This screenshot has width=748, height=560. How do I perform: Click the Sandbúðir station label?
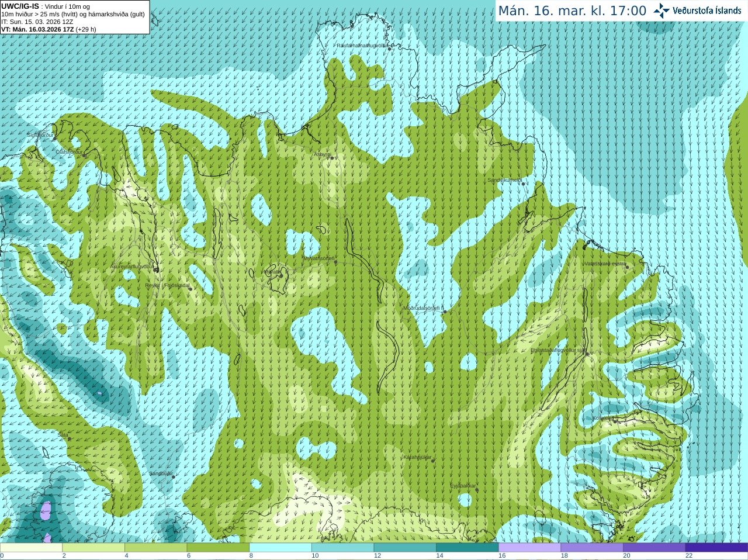coord(160,473)
